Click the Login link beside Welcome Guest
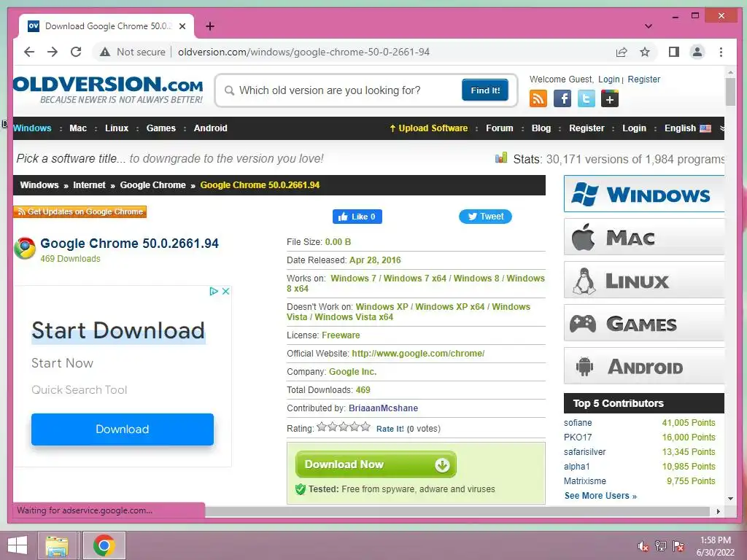Image resolution: width=747 pixels, height=560 pixels. [x=609, y=79]
